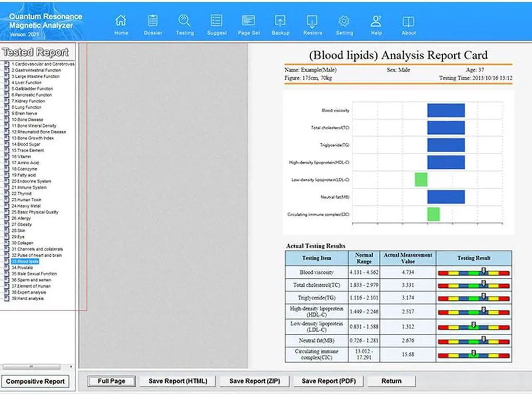Start Testing from the toolbar

tap(185, 24)
